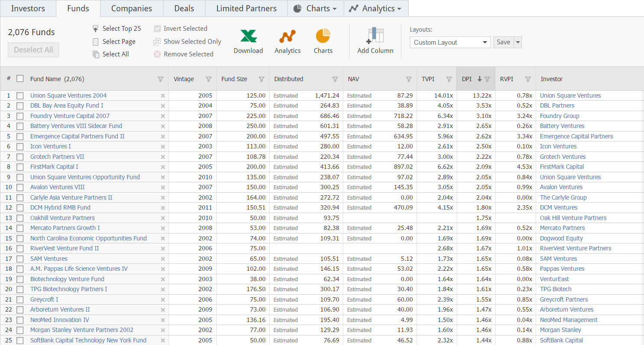Filter the RVPI column
This screenshot has height=345, width=644.
click(528, 79)
